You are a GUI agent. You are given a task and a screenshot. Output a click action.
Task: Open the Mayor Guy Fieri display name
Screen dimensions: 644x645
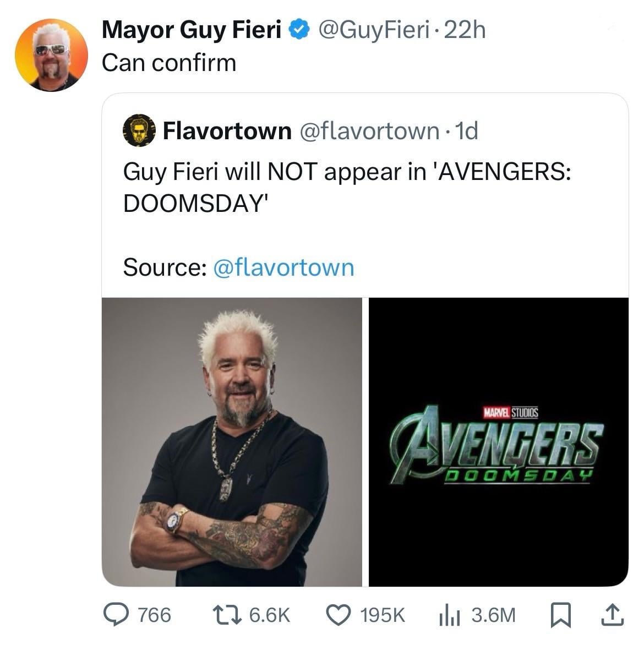[192, 30]
